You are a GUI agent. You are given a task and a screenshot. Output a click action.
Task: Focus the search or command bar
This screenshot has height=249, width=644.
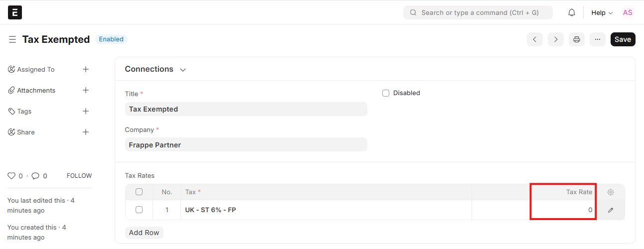point(478,12)
